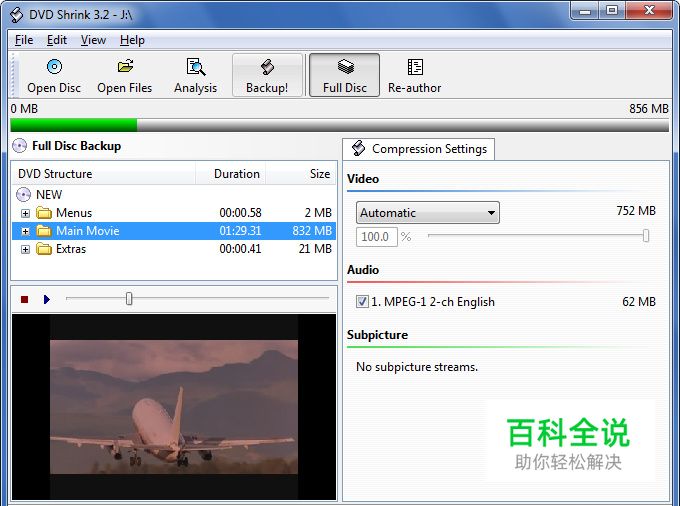Click the DVD Structure column header
680x506 pixels.
[x=104, y=174]
